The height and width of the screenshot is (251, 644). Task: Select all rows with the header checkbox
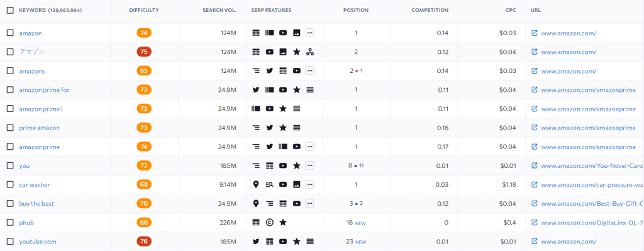click(x=10, y=10)
